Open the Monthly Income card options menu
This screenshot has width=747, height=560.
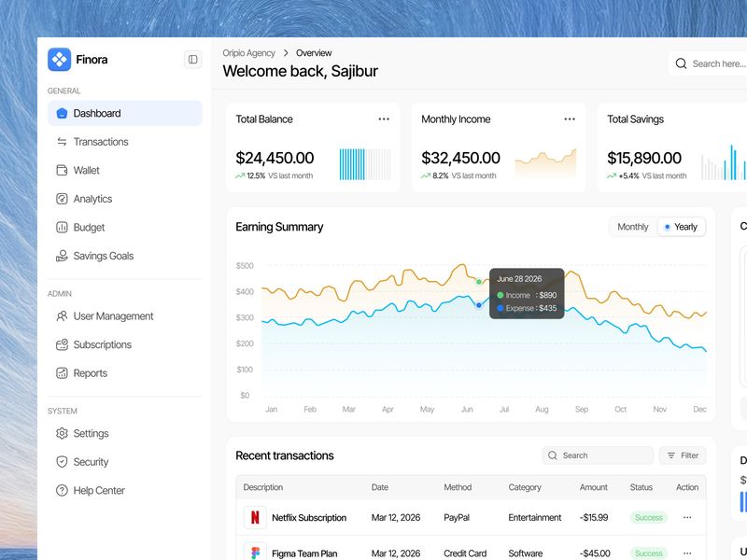click(x=570, y=119)
